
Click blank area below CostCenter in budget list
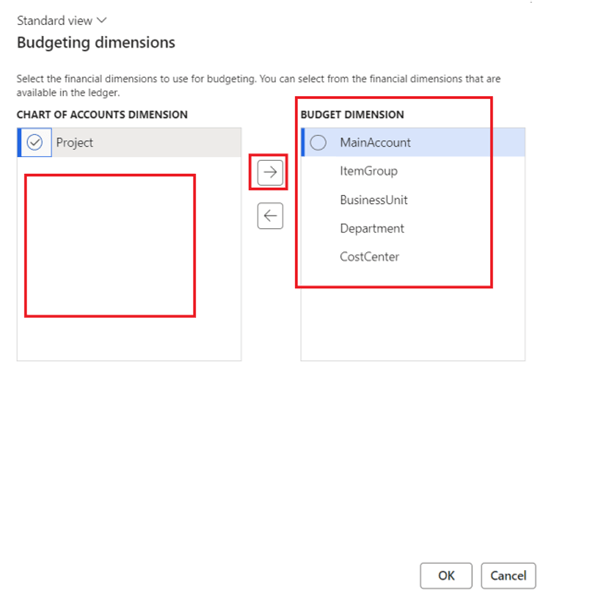tap(412, 320)
